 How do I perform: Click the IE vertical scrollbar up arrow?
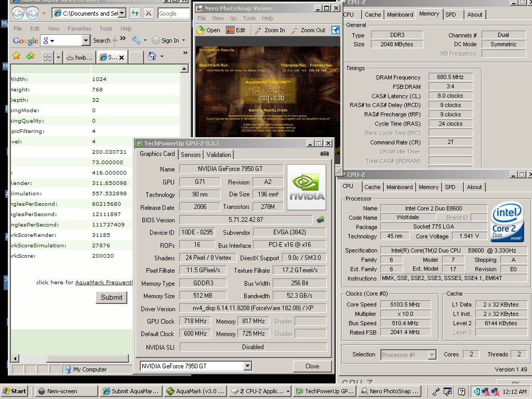(x=184, y=69)
